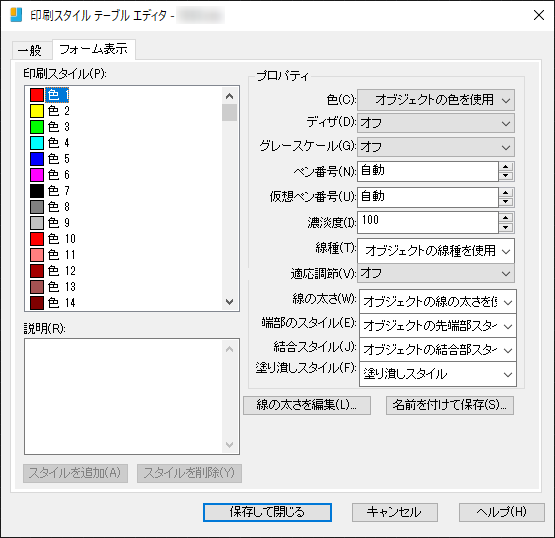Open the 線の太さ(W) dropdown
Image resolution: width=555 pixels, height=538 pixels.
pyautogui.click(x=438, y=302)
